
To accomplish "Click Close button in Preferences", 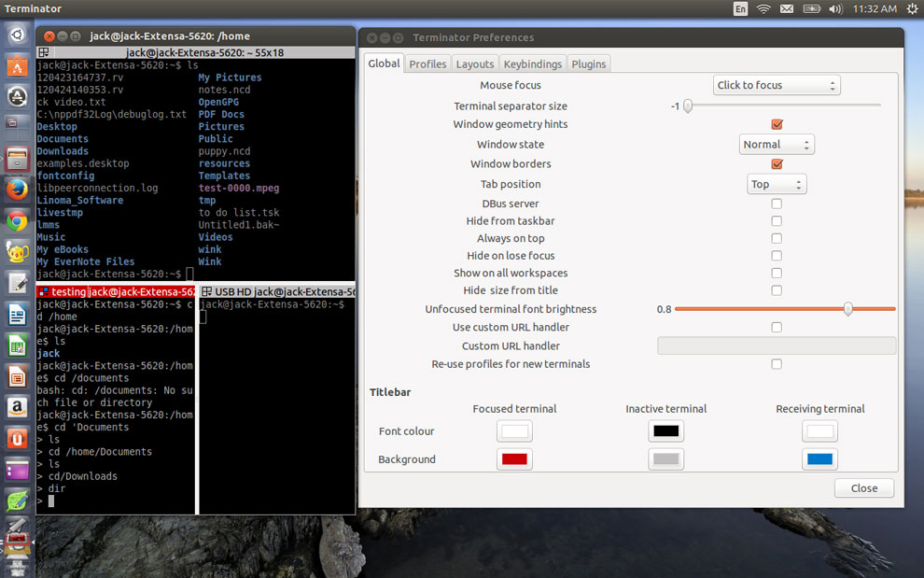I will tap(864, 488).
